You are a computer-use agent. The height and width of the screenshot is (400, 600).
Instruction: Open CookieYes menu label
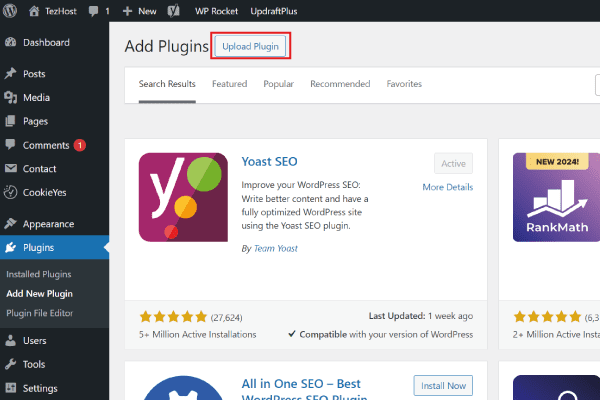tap(44, 193)
